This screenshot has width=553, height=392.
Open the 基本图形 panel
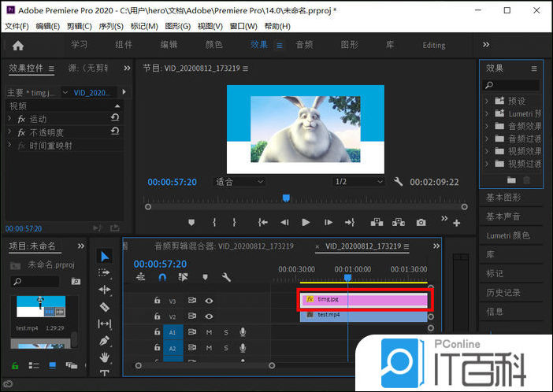503,197
